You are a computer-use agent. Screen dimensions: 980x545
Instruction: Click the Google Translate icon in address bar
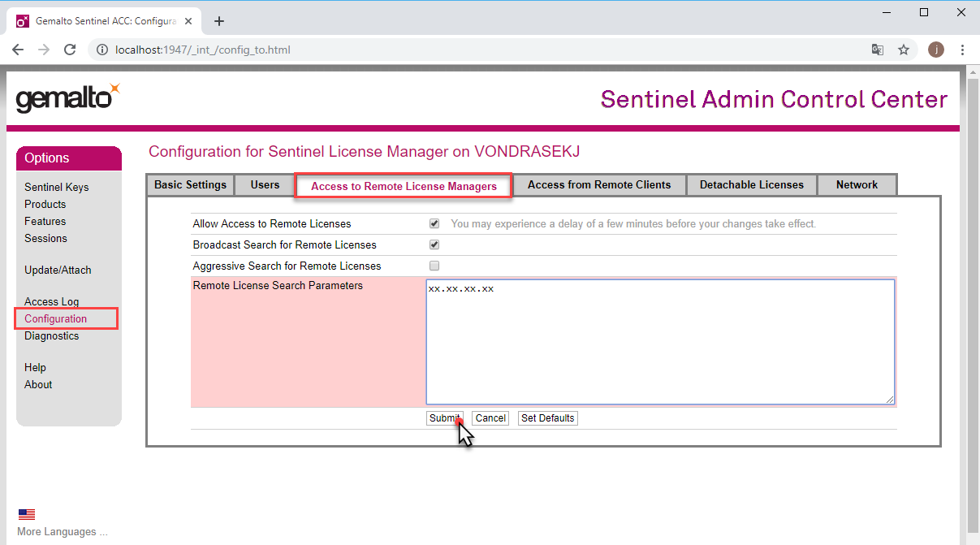(878, 50)
